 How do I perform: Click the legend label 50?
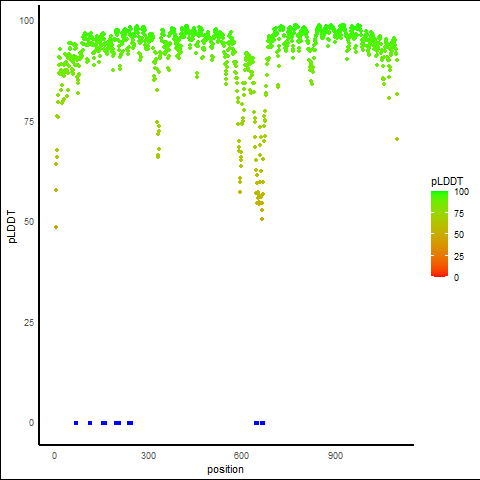coord(459,235)
